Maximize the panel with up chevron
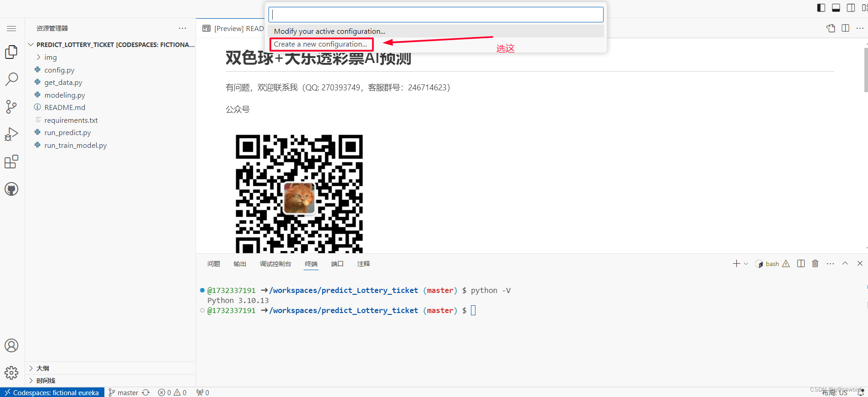 click(845, 264)
